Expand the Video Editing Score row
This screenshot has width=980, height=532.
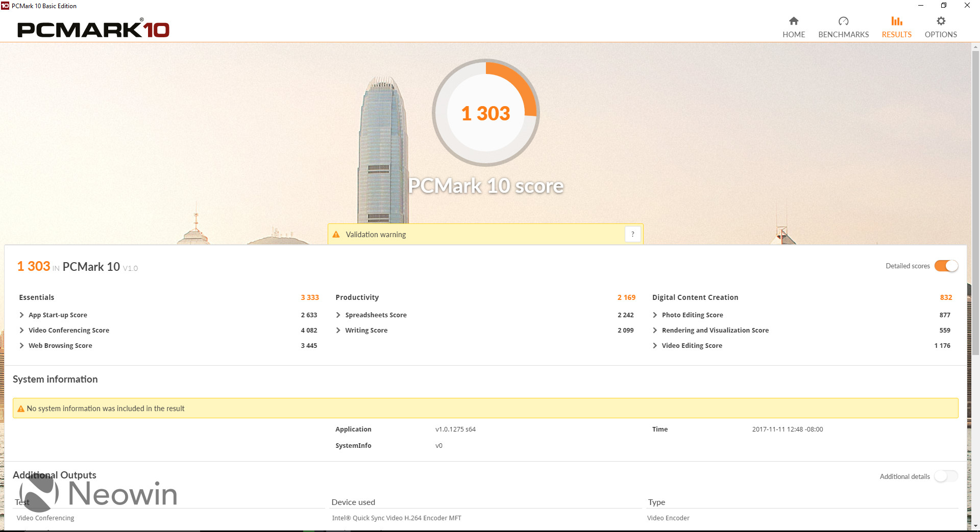pos(655,346)
